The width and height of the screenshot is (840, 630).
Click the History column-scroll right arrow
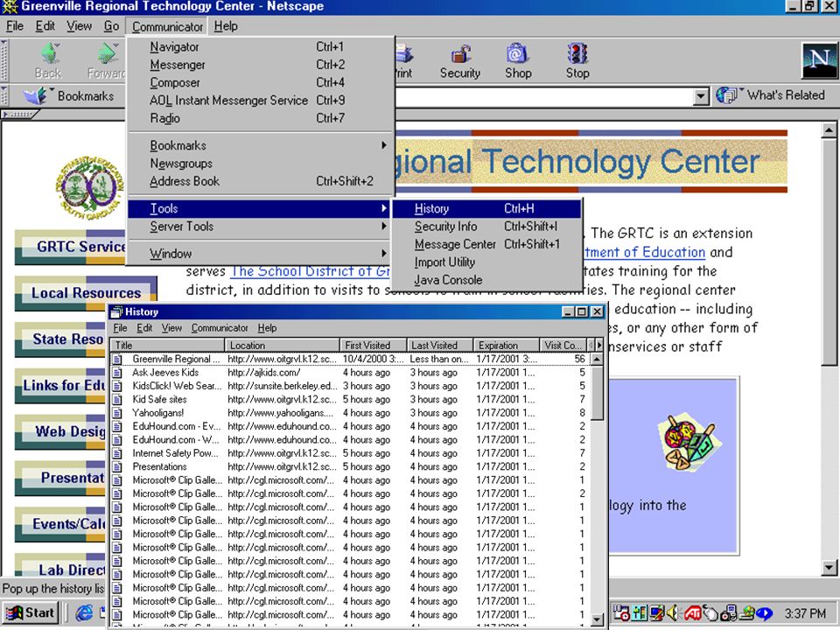click(599, 345)
